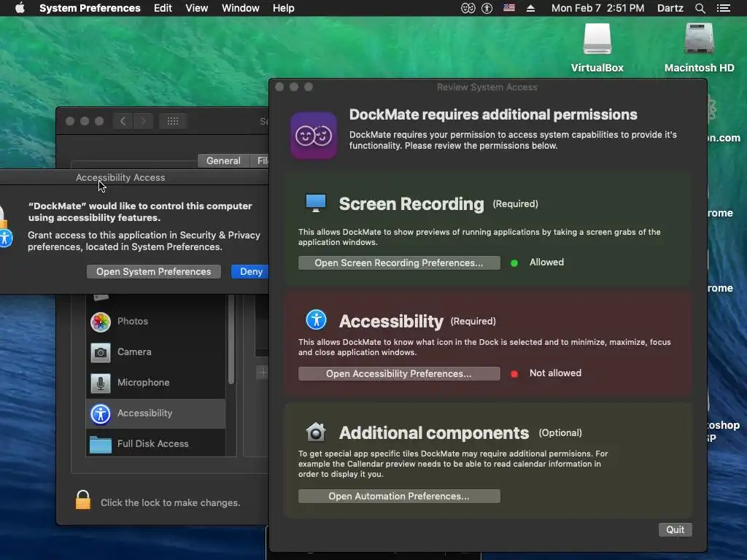This screenshot has height=560, width=747.
Task: Click the blue Accessibility section icon
Action: point(316,319)
